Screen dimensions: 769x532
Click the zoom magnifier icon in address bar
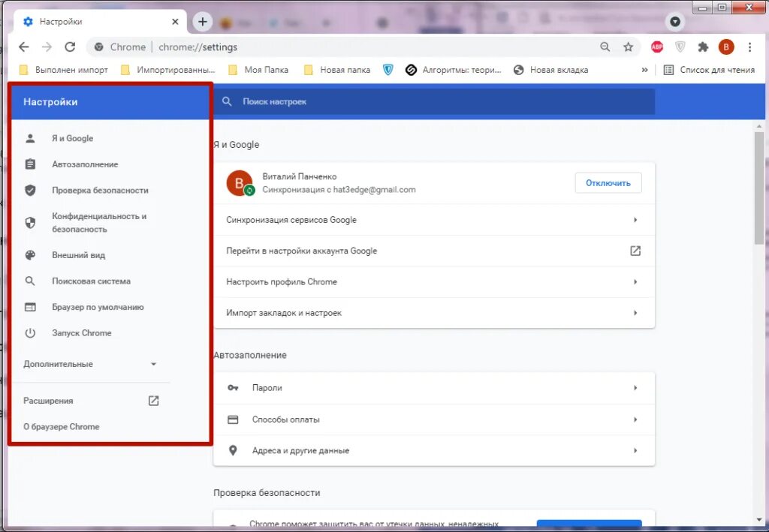coord(605,47)
